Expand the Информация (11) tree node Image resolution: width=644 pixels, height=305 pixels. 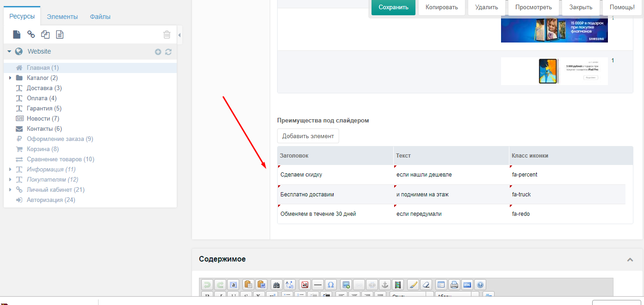(x=10, y=169)
